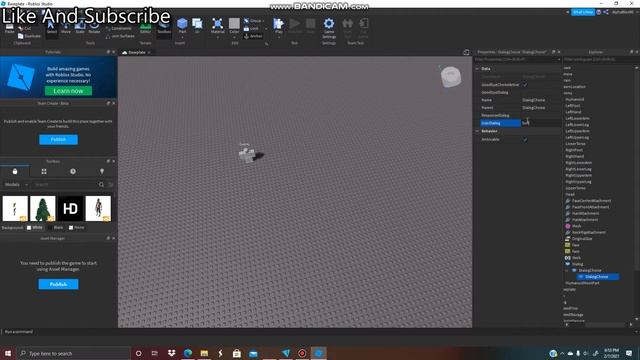Image resolution: width=640 pixels, height=360 pixels.
Task: Click the Group icon in Edit section
Action: [247, 21]
